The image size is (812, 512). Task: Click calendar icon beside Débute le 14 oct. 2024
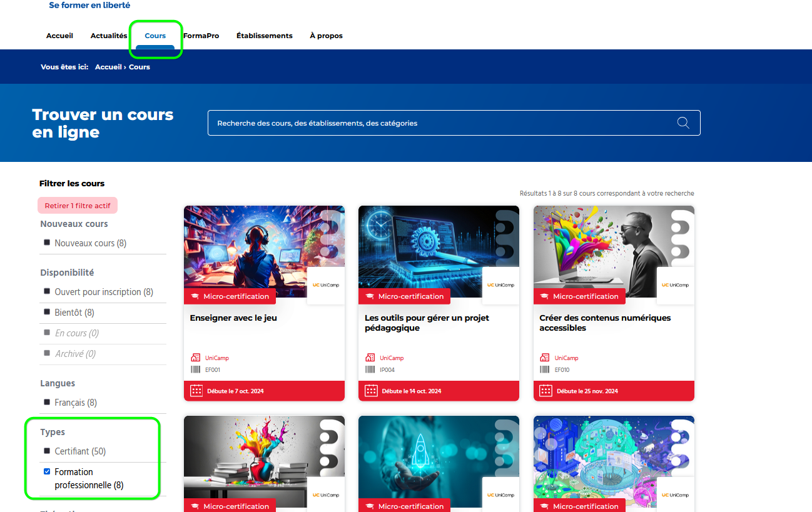pyautogui.click(x=371, y=391)
